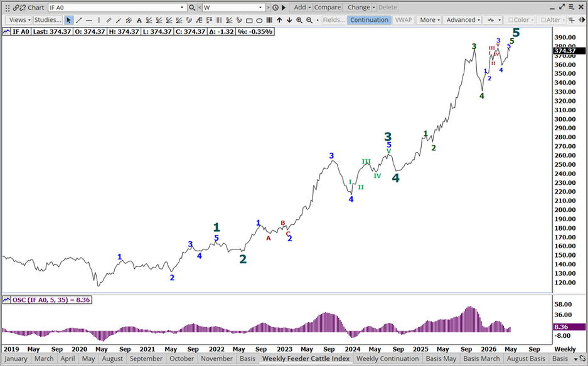Click the play arrow icon
588x366 pixels.
(284, 8)
